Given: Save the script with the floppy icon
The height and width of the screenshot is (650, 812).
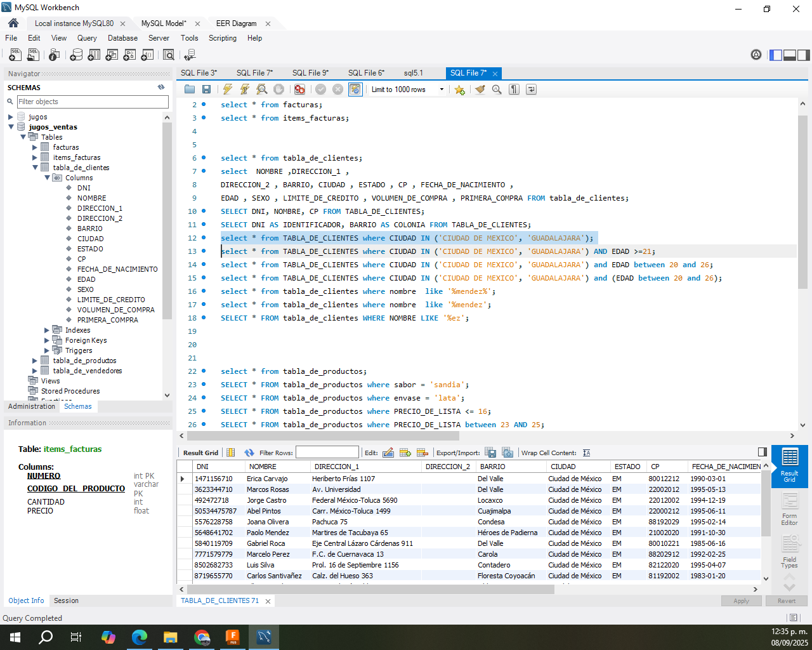Looking at the screenshot, I should [x=206, y=90].
